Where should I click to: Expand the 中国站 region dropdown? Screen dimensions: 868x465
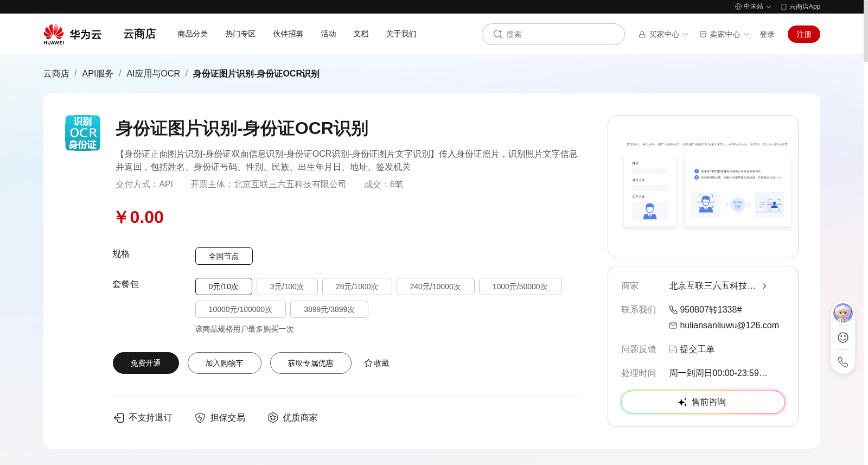coord(769,7)
